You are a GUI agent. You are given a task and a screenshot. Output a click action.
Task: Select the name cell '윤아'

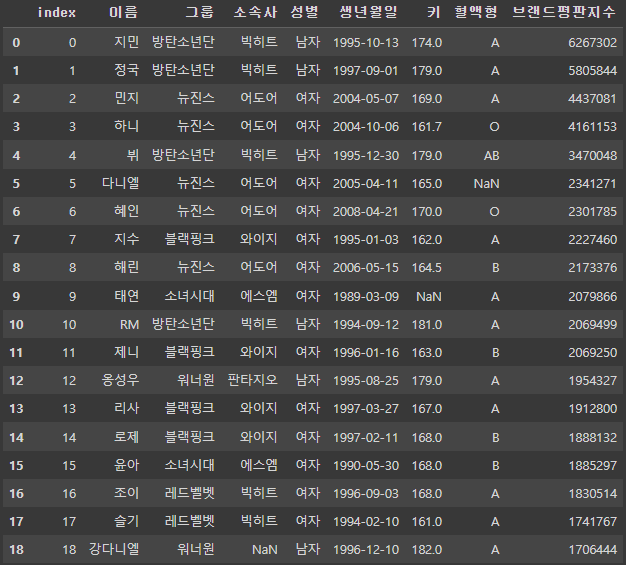pyautogui.click(x=127, y=465)
